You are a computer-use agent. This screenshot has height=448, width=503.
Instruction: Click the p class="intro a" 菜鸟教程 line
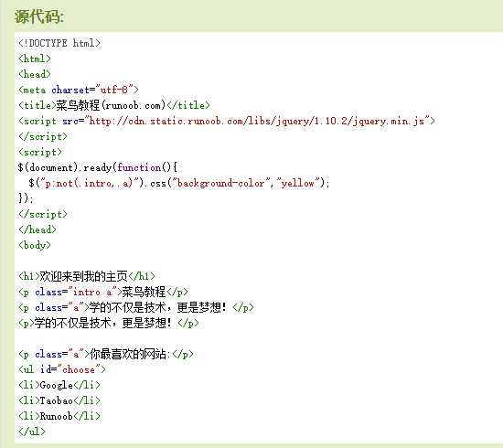[x=103, y=292]
